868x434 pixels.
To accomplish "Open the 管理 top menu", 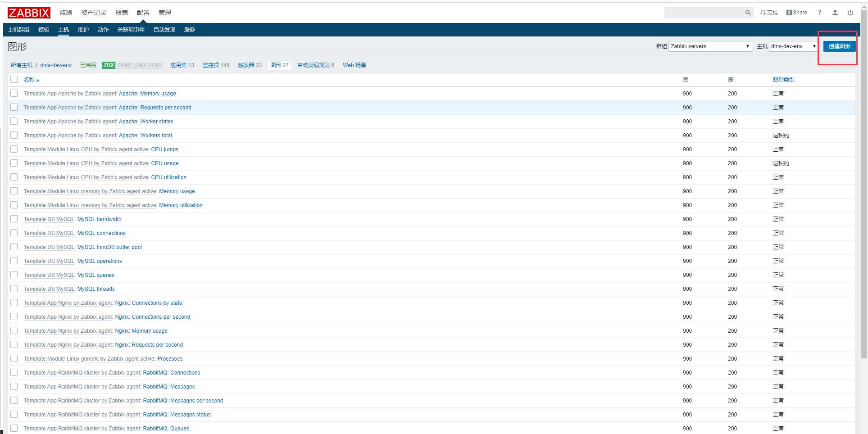I will click(165, 13).
